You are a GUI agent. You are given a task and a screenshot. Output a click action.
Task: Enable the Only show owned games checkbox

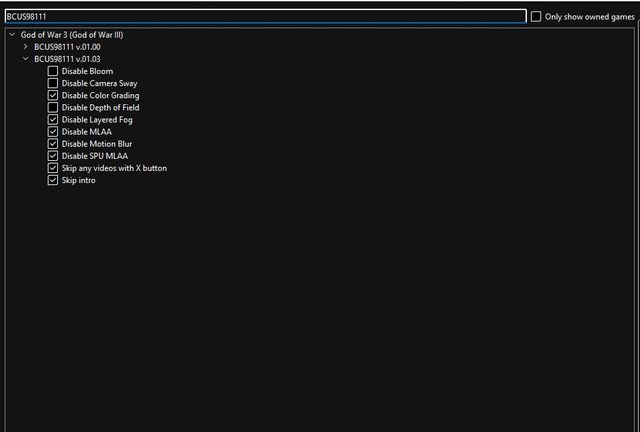click(x=536, y=17)
